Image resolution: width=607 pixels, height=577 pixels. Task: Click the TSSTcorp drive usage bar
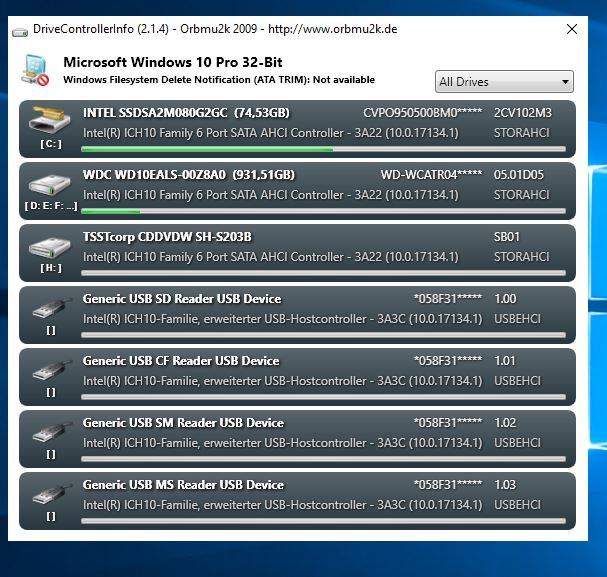[x=323, y=273]
